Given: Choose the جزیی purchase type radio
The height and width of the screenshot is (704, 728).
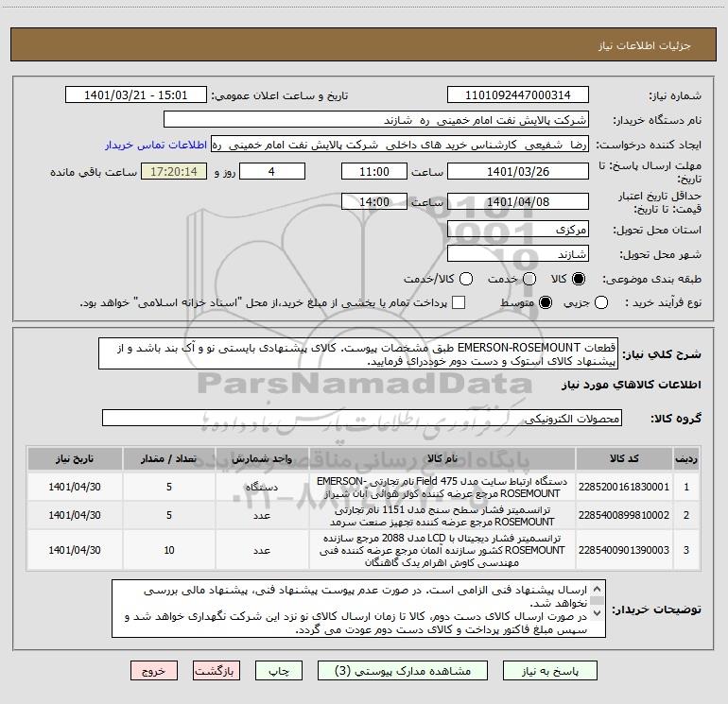Looking at the screenshot, I should point(601,302).
